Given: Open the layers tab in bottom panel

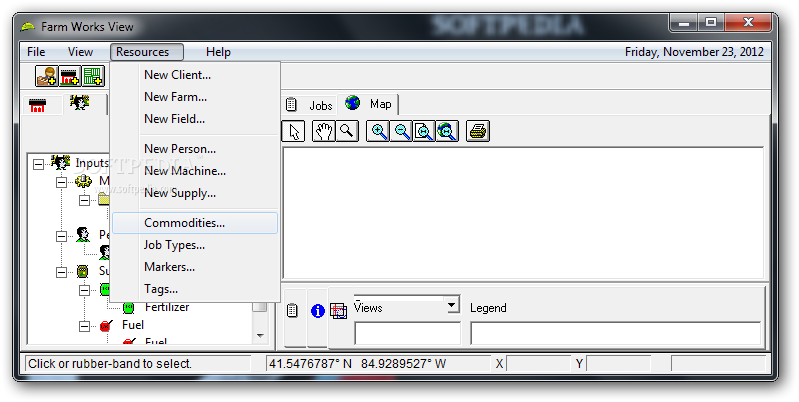Looking at the screenshot, I should pyautogui.click(x=339, y=311).
